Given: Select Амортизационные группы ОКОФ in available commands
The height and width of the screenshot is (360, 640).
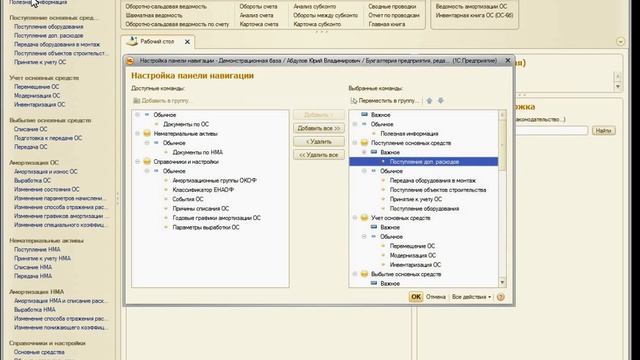Looking at the screenshot, I should [x=214, y=180].
